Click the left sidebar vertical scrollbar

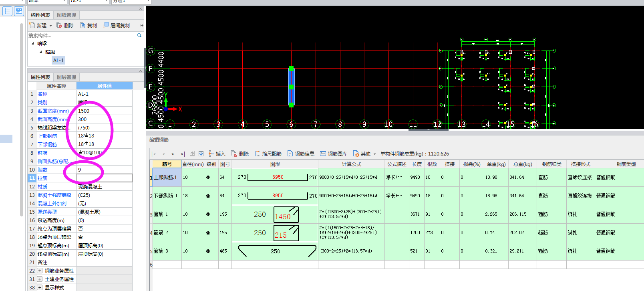point(21,119)
